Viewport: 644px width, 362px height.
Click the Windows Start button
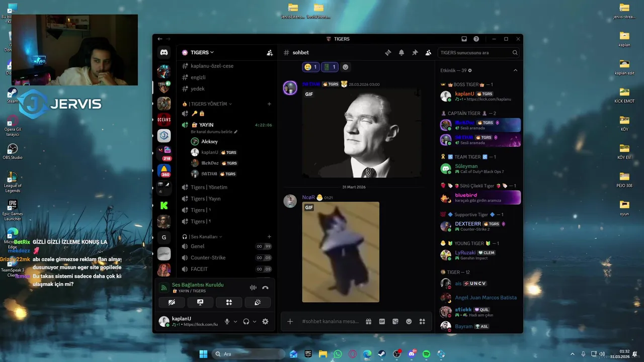[x=203, y=354]
